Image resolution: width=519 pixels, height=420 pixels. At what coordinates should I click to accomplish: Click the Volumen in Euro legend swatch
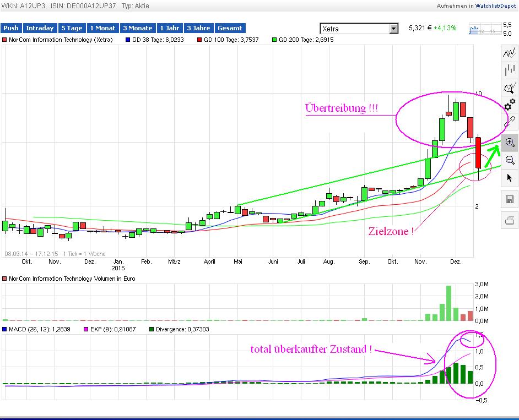[4, 279]
